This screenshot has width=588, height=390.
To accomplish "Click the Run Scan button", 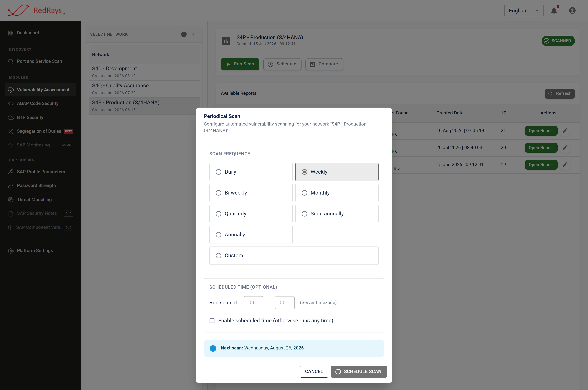I will (x=240, y=64).
